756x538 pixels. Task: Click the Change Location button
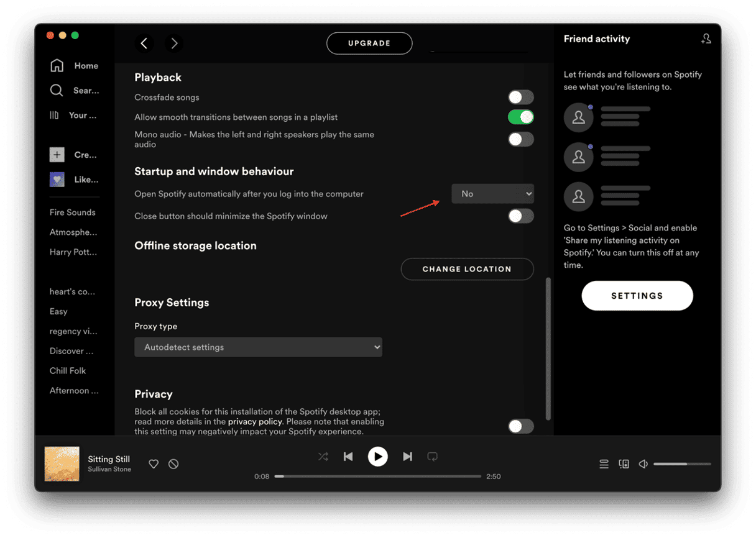pos(467,269)
